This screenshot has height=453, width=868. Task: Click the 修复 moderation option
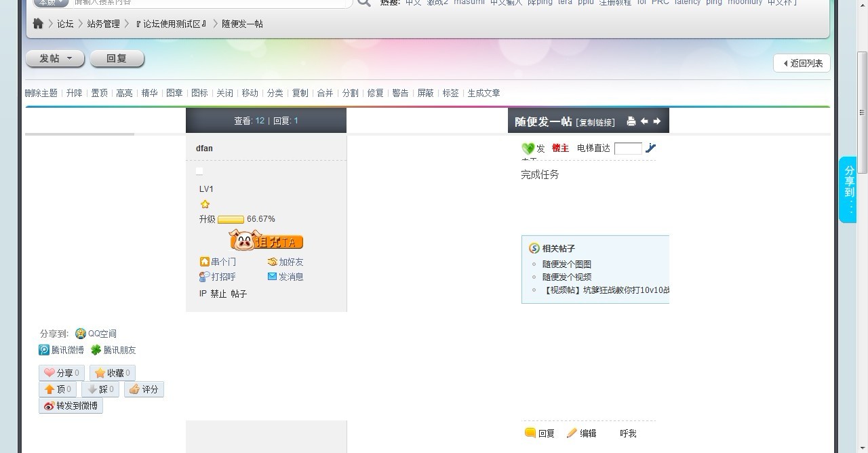click(x=376, y=93)
